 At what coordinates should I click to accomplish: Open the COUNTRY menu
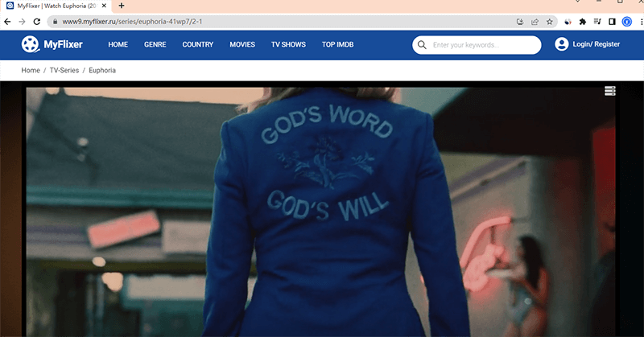point(197,44)
